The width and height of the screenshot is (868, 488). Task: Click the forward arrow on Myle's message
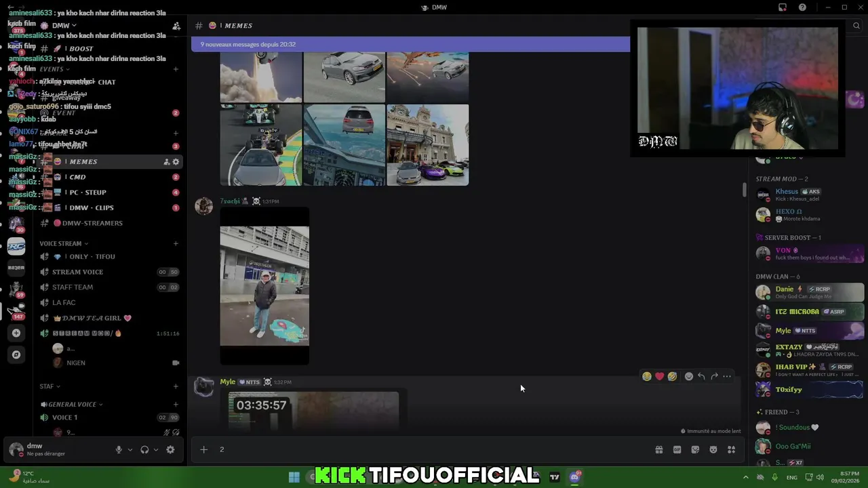(714, 376)
